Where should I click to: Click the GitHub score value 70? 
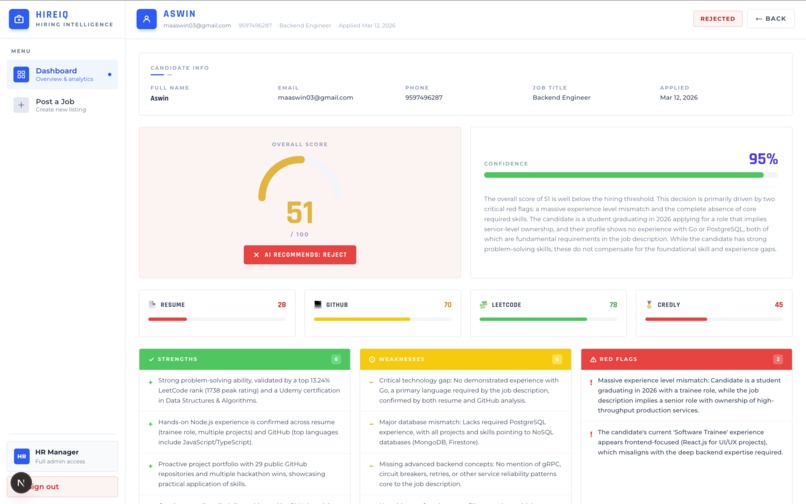point(447,304)
